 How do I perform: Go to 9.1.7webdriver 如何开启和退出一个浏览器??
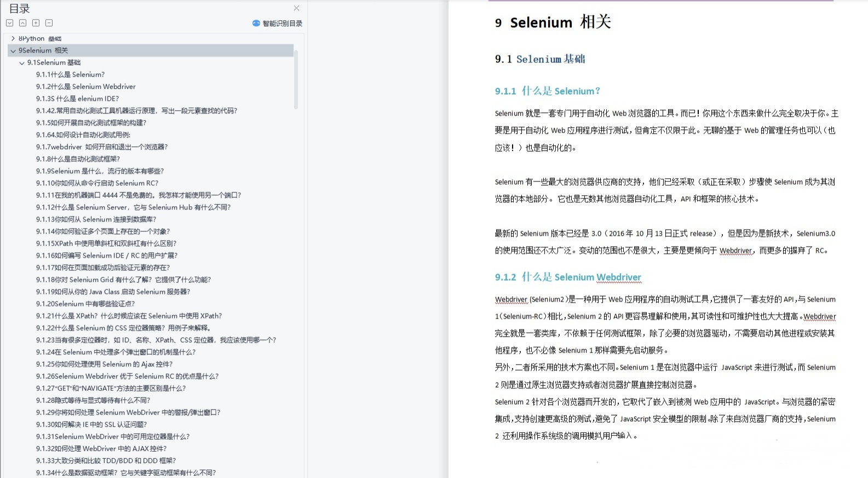[x=102, y=147]
